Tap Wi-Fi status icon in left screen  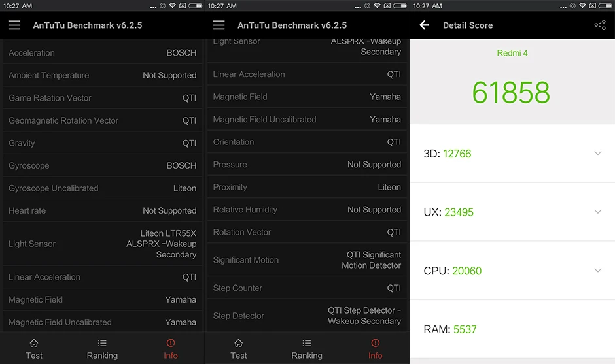point(172,5)
